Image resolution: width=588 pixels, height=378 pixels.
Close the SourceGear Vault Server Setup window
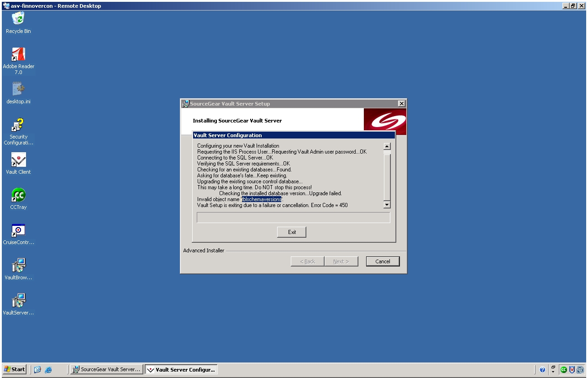401,104
